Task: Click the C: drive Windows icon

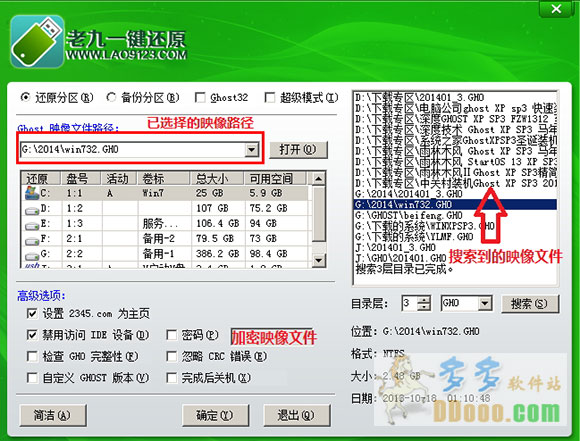Action: [x=32, y=193]
